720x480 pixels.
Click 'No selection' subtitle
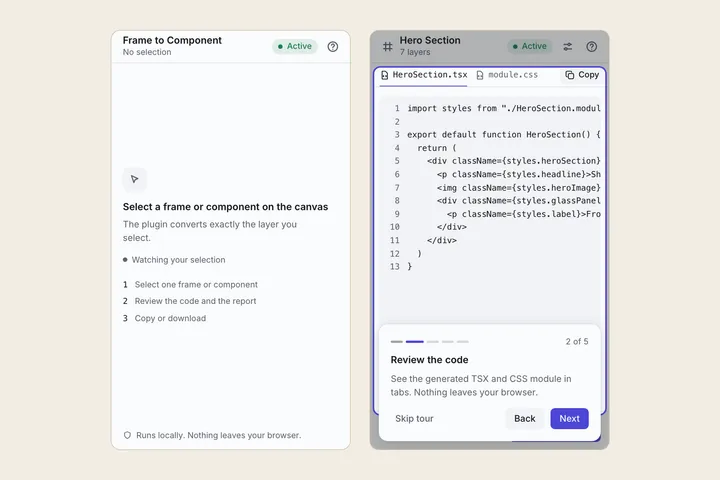pos(147,52)
